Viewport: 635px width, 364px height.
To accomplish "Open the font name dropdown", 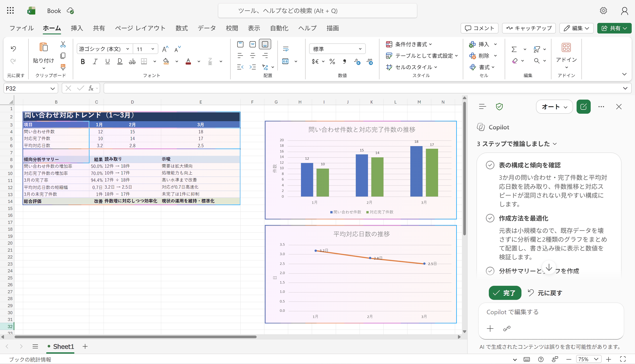I will (127, 49).
